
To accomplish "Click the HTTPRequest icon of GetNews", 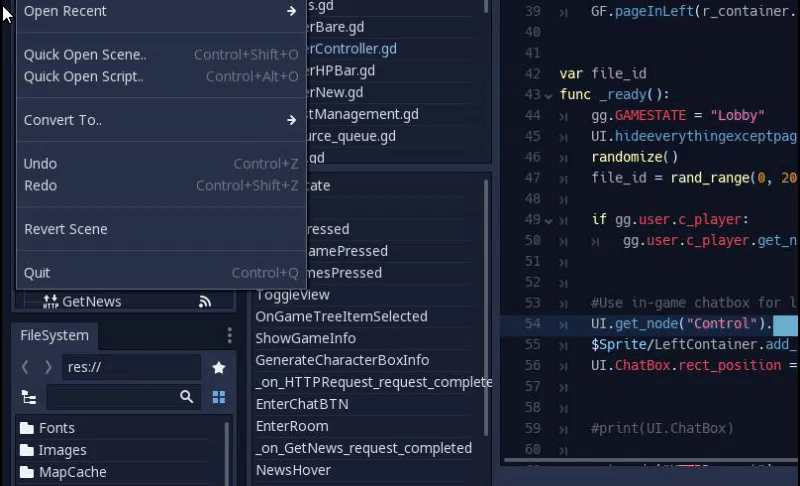I will (51, 302).
